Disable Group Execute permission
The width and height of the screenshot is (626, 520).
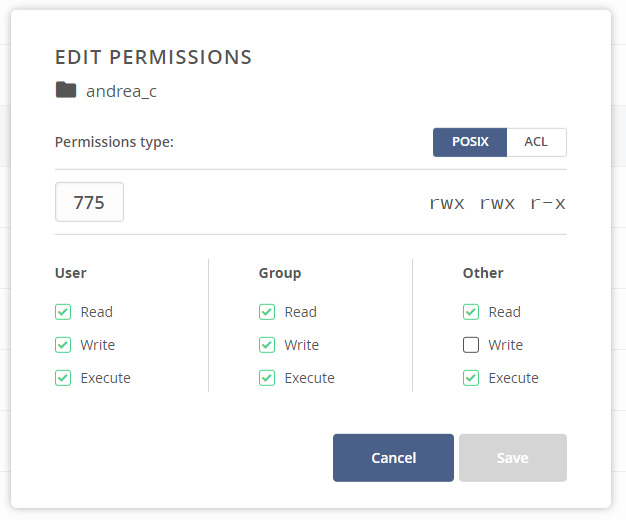[x=267, y=378]
